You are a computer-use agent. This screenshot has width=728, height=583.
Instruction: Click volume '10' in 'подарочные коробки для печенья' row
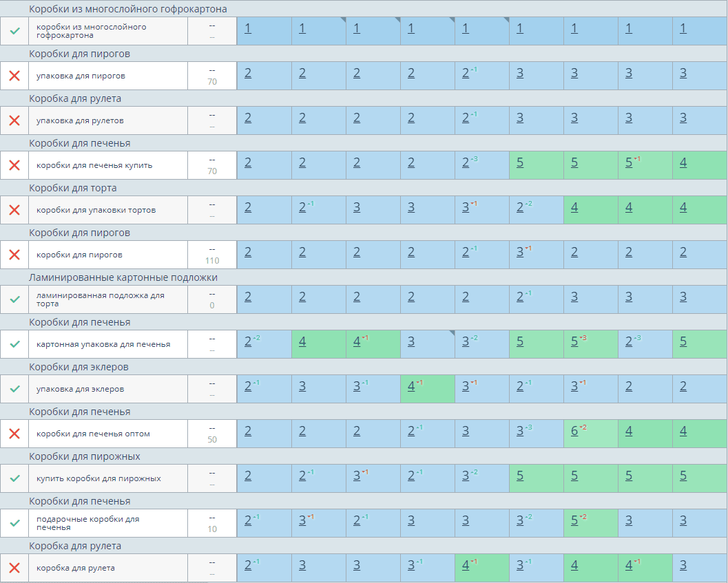click(x=212, y=529)
